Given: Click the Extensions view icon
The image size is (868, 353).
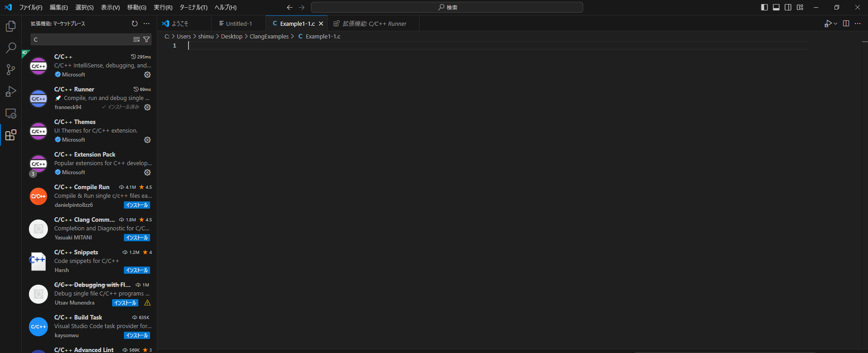Looking at the screenshot, I should [x=11, y=135].
